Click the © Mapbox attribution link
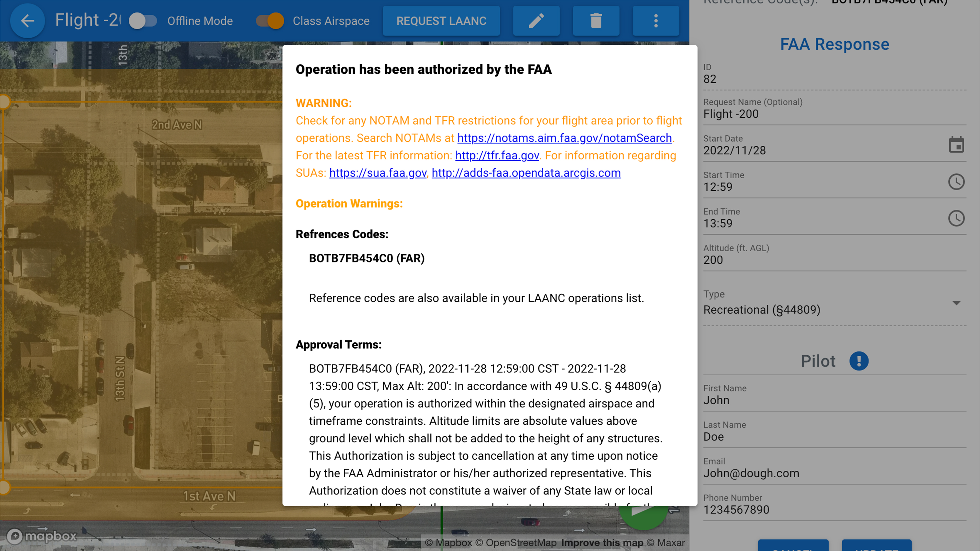The image size is (980, 551). pos(449,543)
